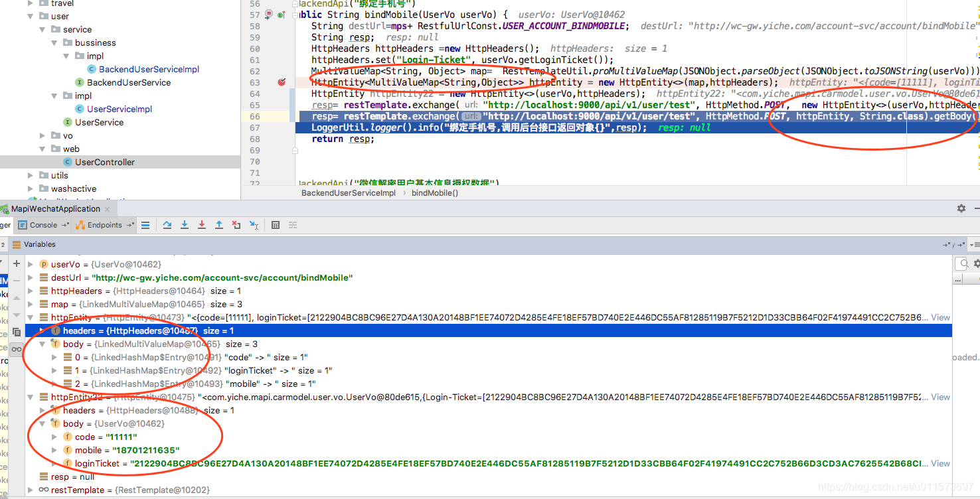Click Run to Cursor icon
The image size is (980, 499).
pyautogui.click(x=254, y=225)
